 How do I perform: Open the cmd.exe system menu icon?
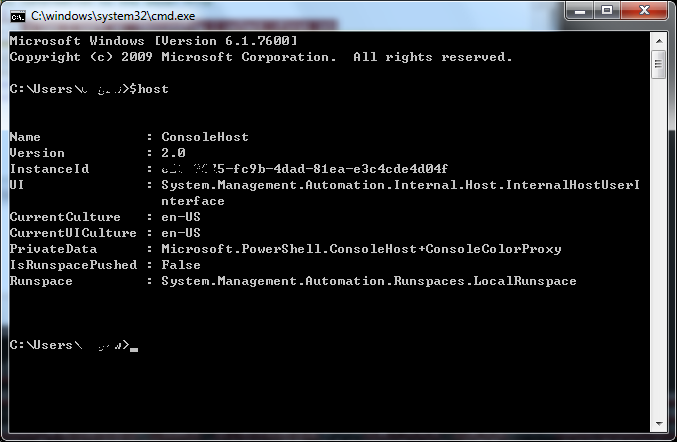pyautogui.click(x=18, y=14)
